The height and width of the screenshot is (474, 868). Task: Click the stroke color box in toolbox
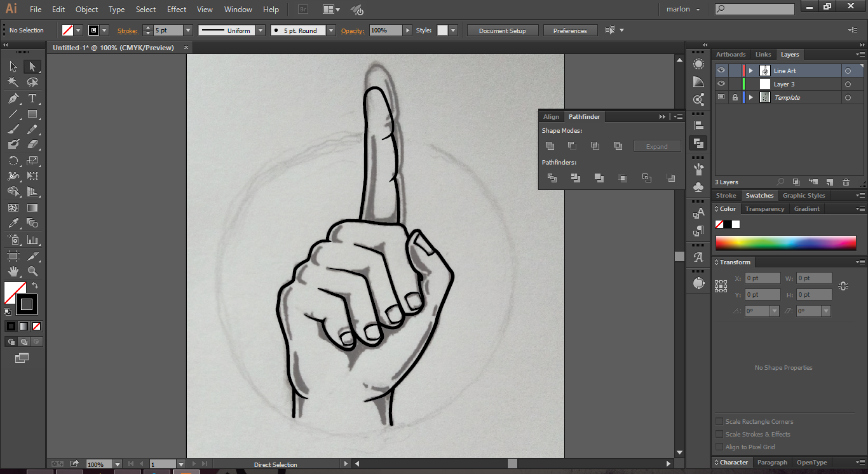[x=27, y=304]
